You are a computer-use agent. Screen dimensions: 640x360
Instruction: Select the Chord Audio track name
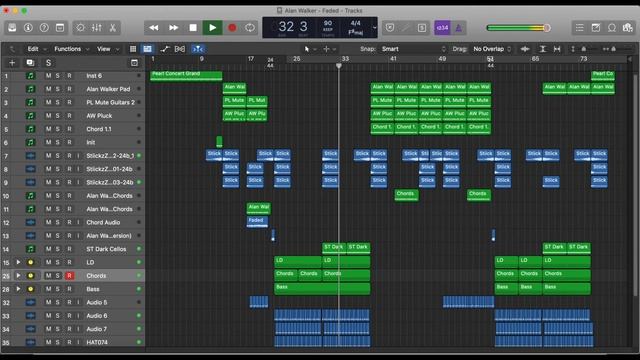tap(103, 222)
